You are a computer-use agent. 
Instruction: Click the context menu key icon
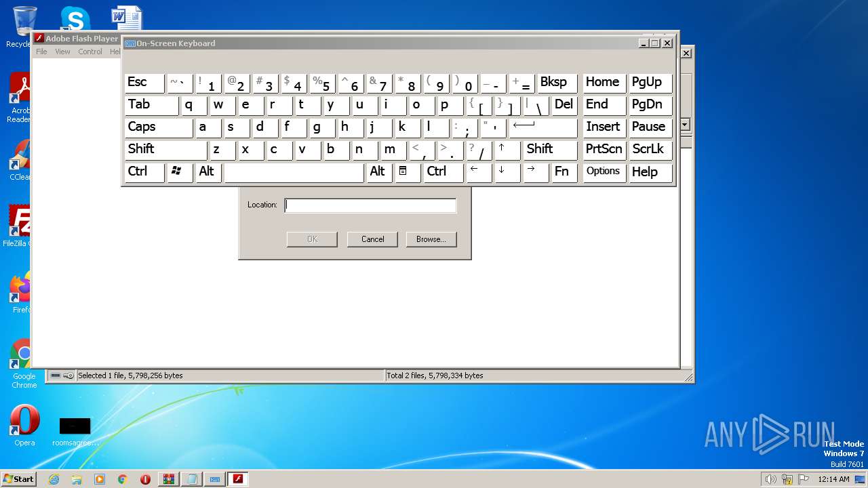click(408, 172)
